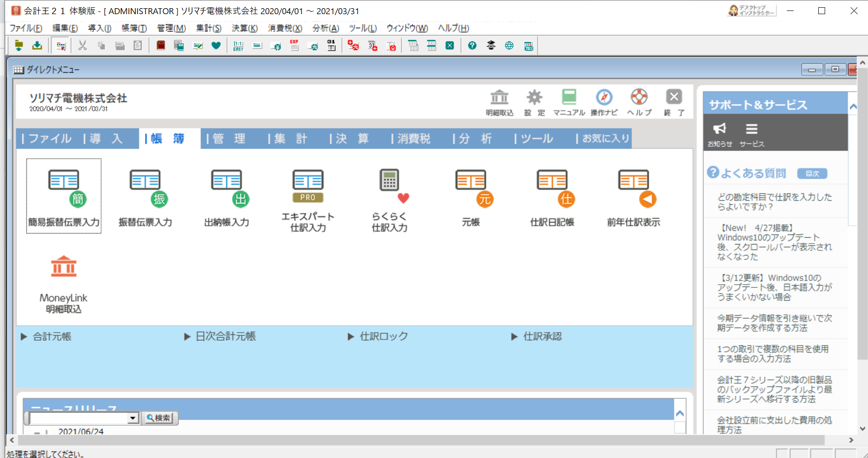Open 帳簿(T) menu
Screen dimensions: 868x458
click(x=134, y=28)
